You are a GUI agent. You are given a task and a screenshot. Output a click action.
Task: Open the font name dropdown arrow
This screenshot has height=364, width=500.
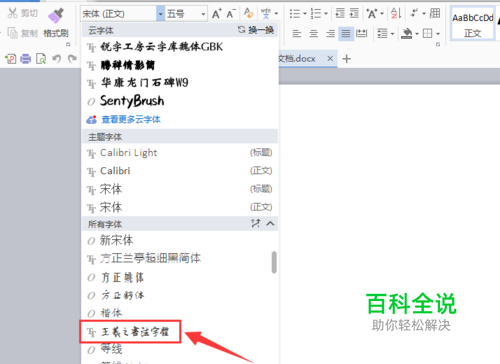click(161, 14)
